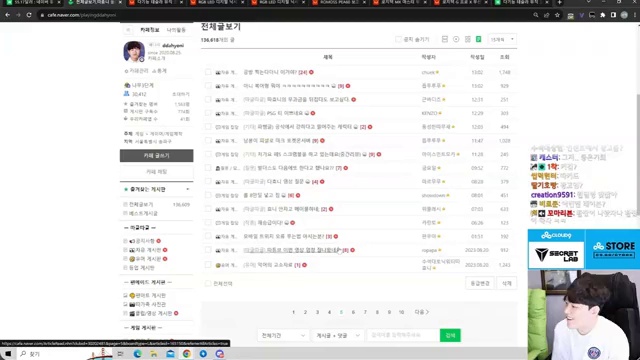Click the ddahyoni profile thumbnail

(134, 51)
